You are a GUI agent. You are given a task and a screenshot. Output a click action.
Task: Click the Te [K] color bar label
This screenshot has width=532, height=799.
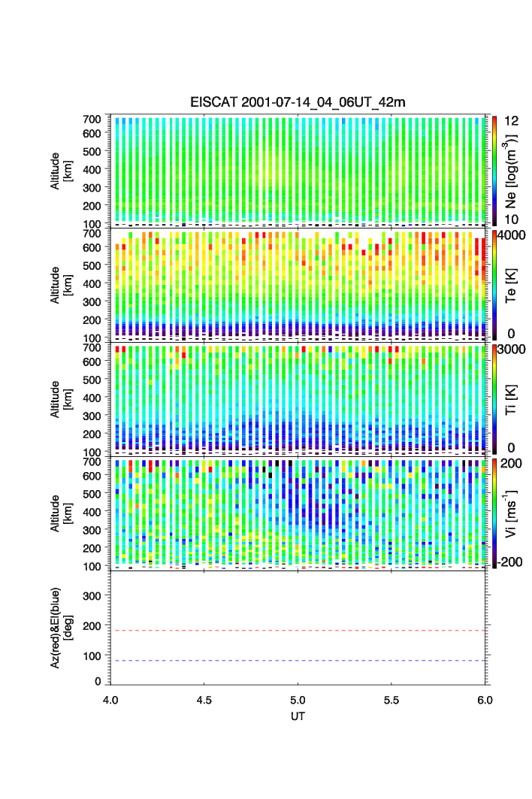[514, 285]
